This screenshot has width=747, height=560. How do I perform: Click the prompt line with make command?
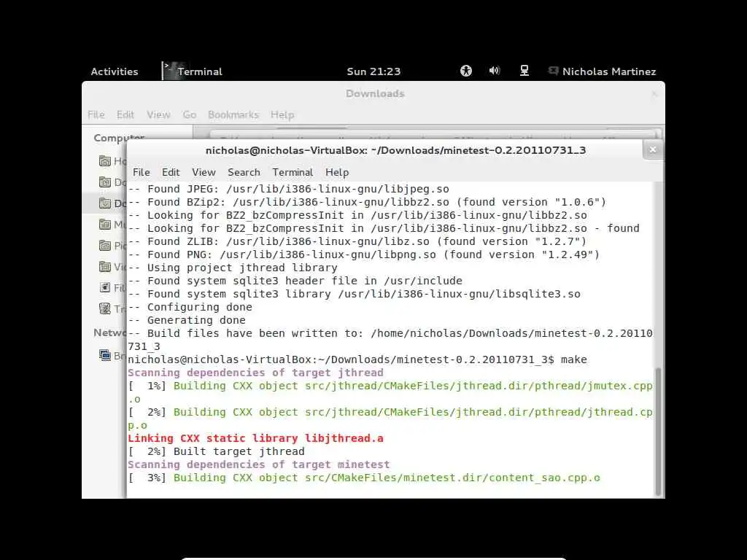pyautogui.click(x=357, y=360)
